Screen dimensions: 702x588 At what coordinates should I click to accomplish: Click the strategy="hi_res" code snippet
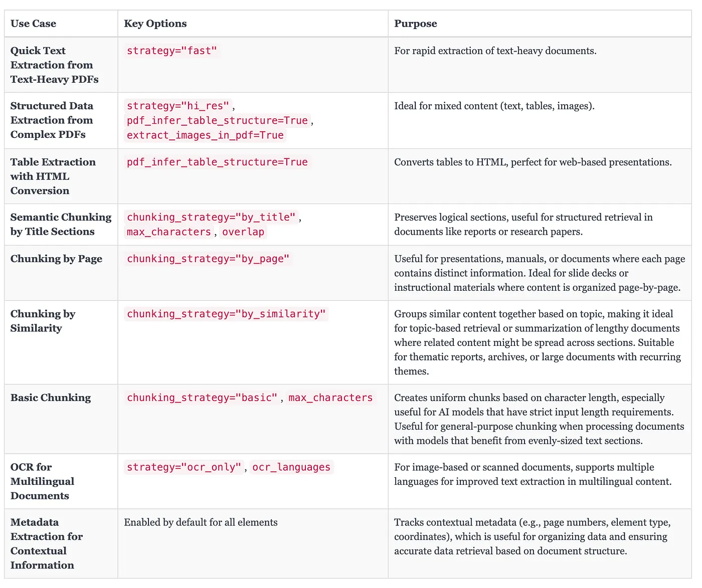coord(178,106)
